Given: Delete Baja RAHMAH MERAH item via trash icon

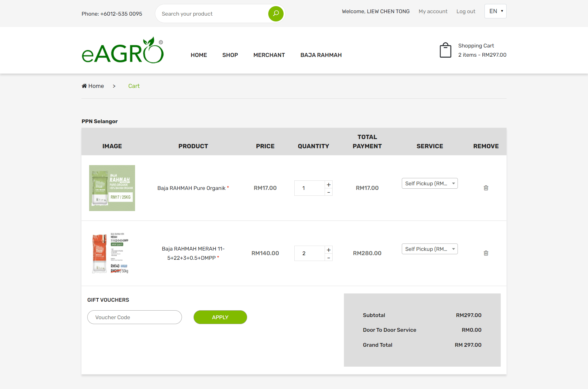Looking at the screenshot, I should 486,253.
